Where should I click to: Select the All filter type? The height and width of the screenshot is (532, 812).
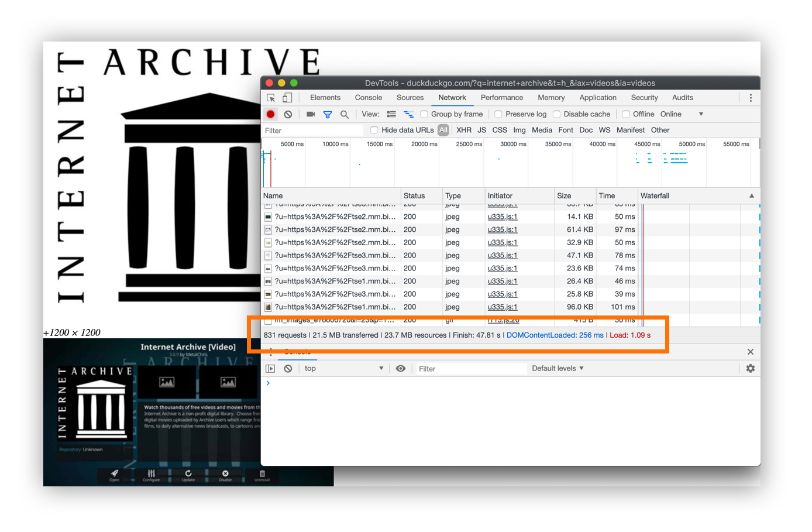coord(443,130)
